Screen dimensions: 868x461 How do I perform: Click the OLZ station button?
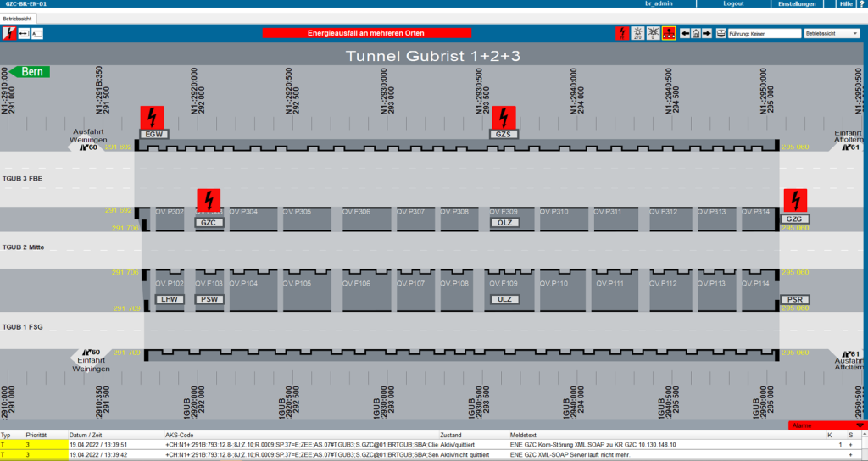click(x=504, y=222)
